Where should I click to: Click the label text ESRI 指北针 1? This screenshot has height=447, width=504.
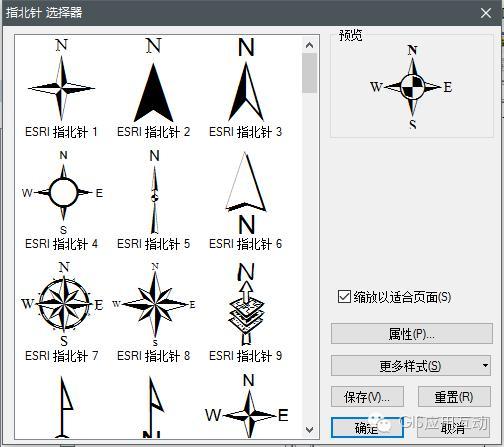pos(61,132)
